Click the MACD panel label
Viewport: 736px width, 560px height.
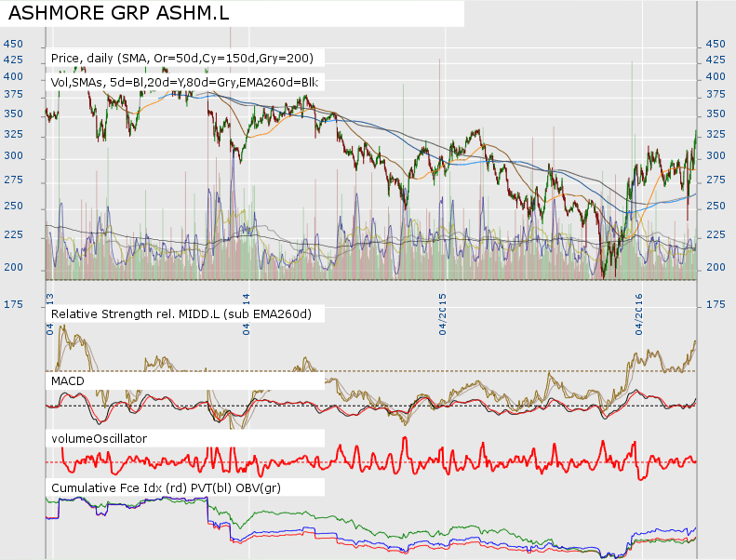point(68,380)
